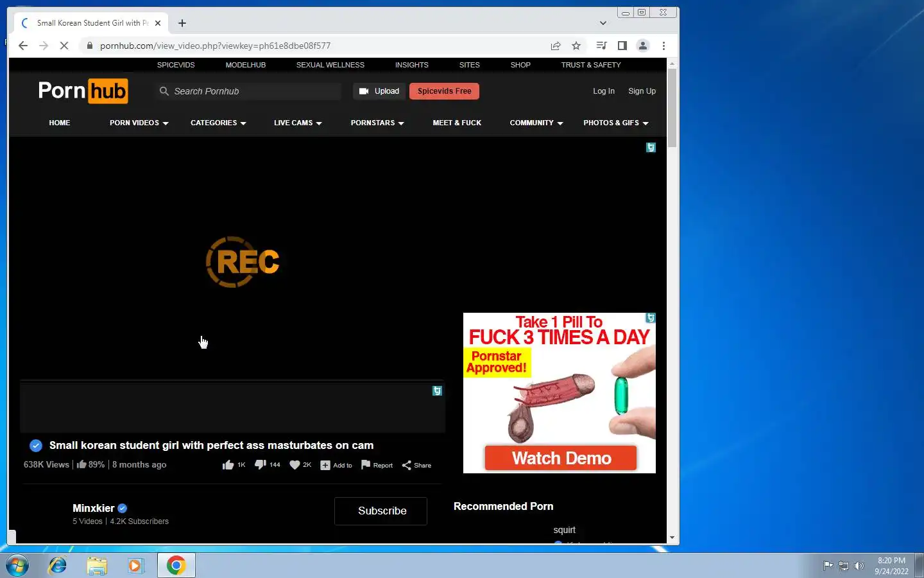The height and width of the screenshot is (578, 924).
Task: Click the search magnifier icon
Action: coord(164,91)
